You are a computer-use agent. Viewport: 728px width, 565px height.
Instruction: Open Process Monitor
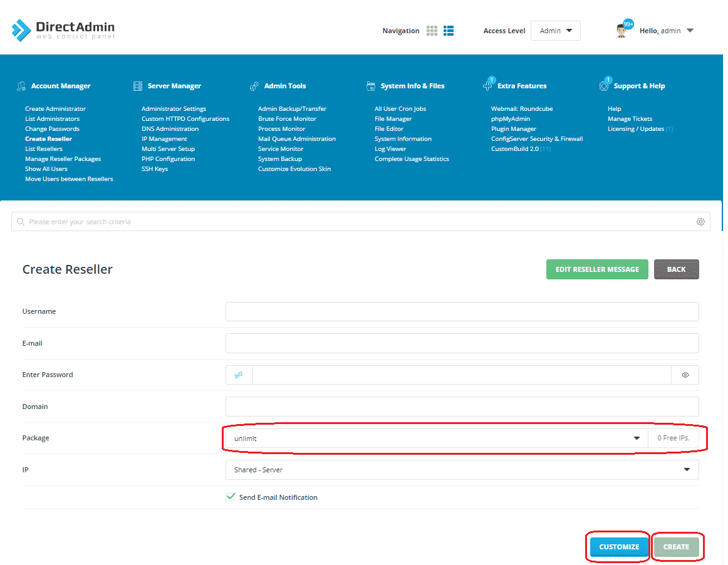(x=281, y=129)
